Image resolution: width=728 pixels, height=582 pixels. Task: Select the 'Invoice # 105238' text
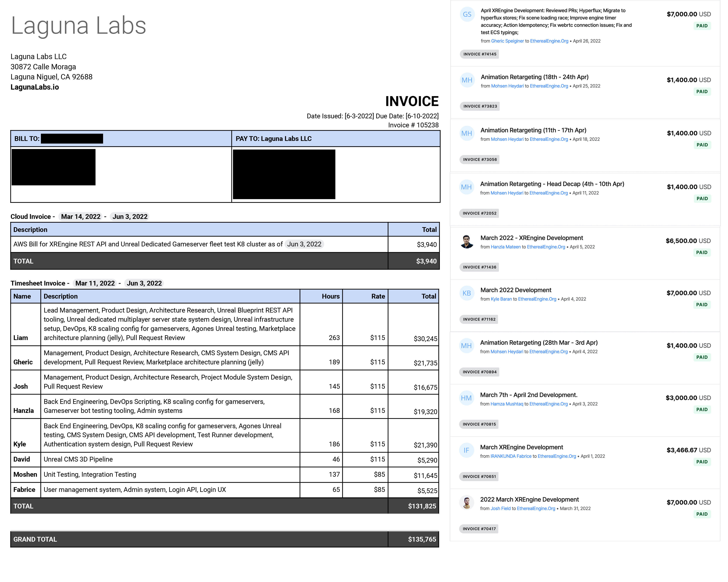click(x=413, y=125)
